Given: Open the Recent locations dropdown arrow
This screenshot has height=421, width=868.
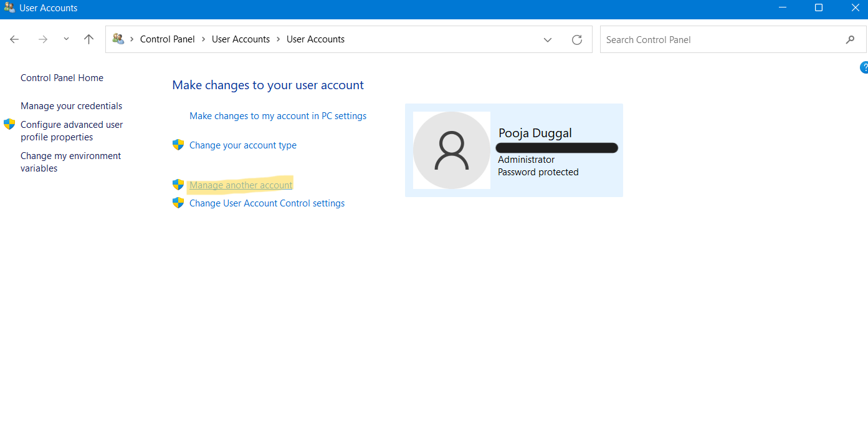Looking at the screenshot, I should tap(66, 39).
